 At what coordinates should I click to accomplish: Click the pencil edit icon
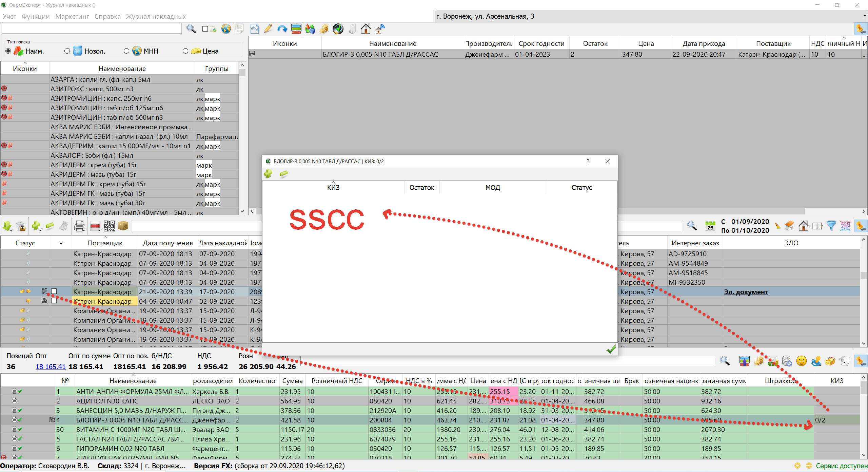point(268,29)
